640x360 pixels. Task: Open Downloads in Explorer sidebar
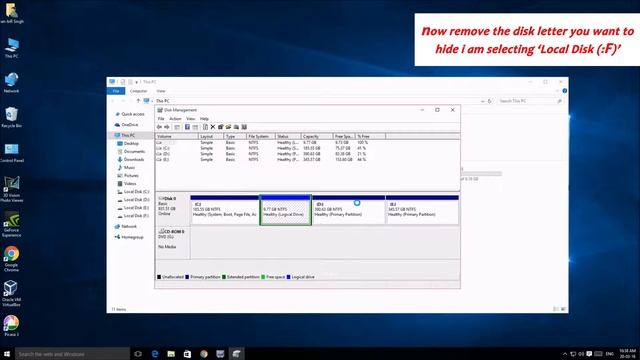pyautogui.click(x=134, y=160)
